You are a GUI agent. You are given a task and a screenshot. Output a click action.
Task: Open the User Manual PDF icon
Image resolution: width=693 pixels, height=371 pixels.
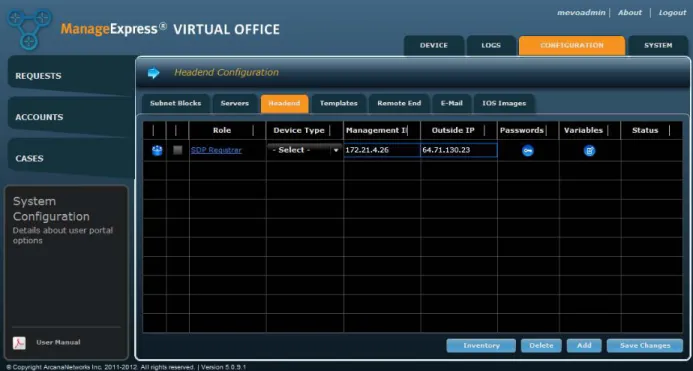point(19,343)
